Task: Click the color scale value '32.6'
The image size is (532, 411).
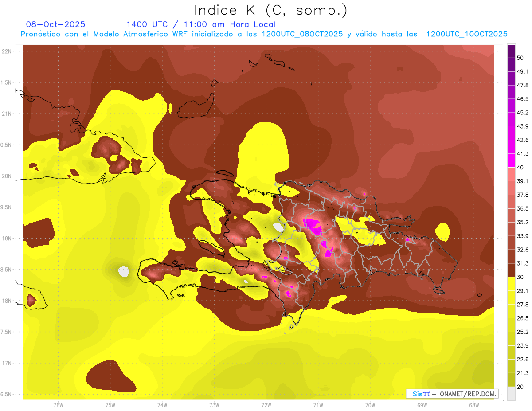Action: click(x=523, y=250)
